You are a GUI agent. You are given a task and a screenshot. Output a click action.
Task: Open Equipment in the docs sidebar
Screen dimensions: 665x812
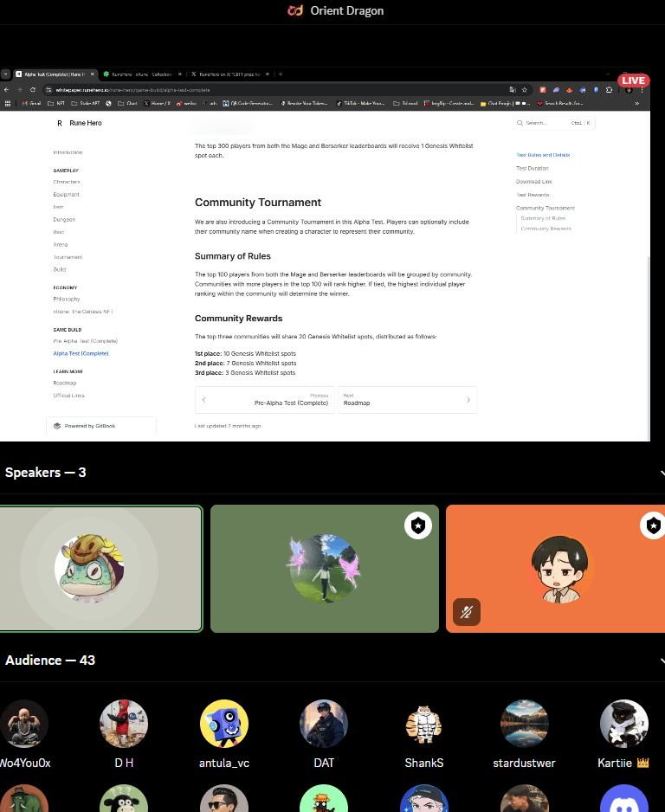(66, 194)
